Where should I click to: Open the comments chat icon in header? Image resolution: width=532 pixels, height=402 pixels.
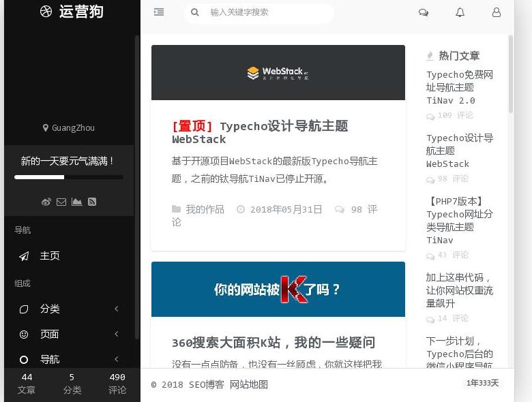423,12
